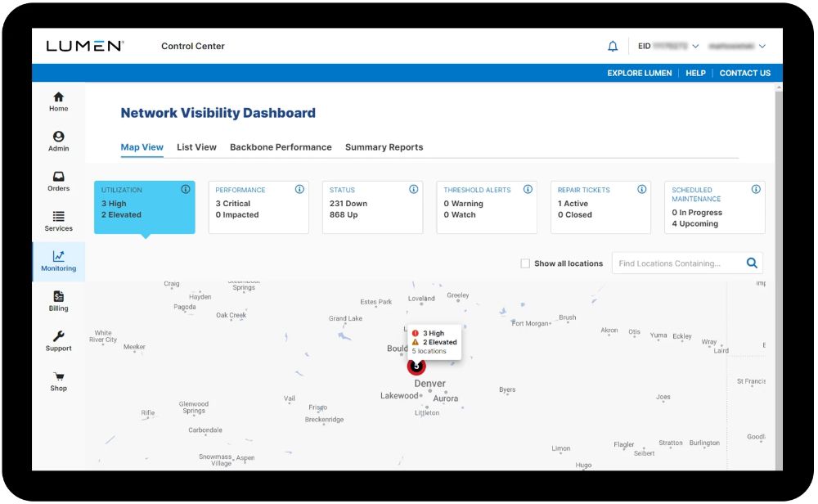818x504 pixels.
Task: Select the Repair Tickets summary card
Action: click(x=601, y=207)
